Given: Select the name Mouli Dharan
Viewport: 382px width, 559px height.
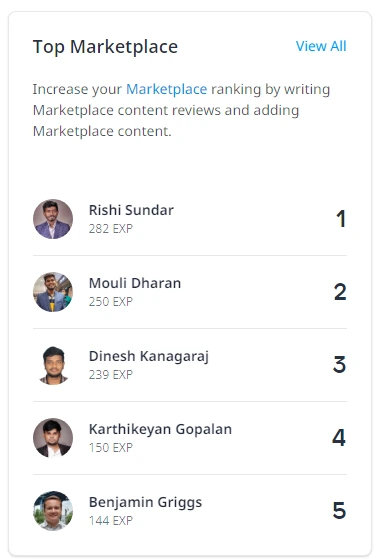Looking at the screenshot, I should point(135,283).
